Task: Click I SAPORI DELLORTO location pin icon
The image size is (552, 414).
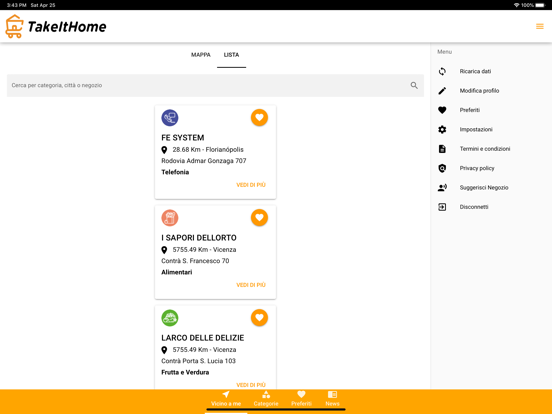Action: pyautogui.click(x=164, y=250)
